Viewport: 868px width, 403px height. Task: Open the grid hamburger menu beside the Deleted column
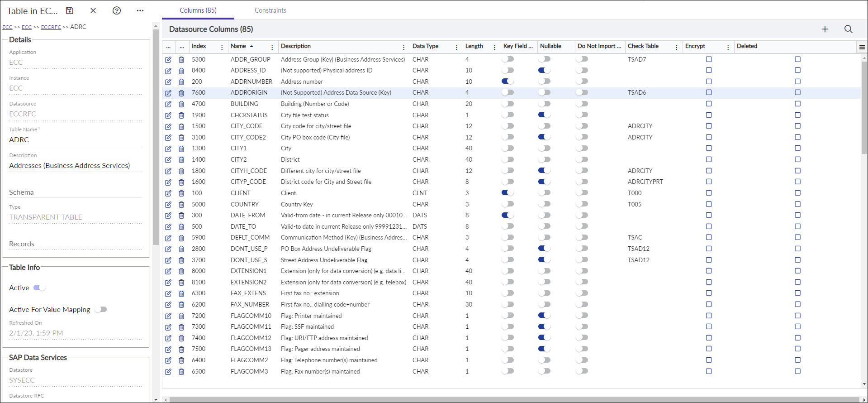(x=862, y=47)
